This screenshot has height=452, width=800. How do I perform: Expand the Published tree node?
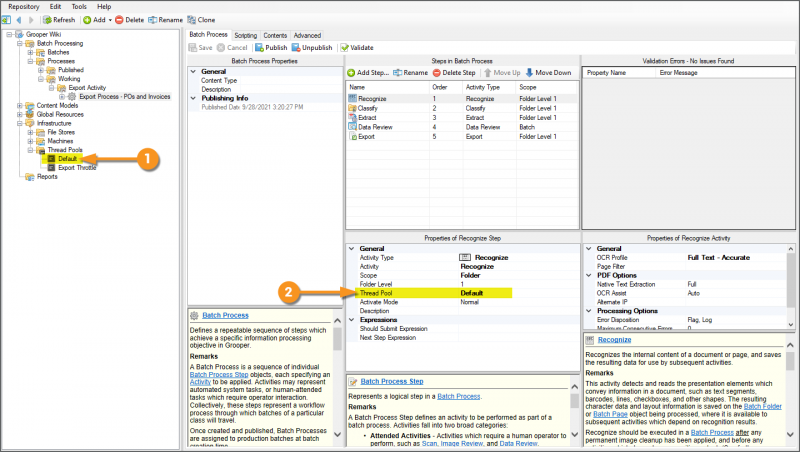coord(41,70)
